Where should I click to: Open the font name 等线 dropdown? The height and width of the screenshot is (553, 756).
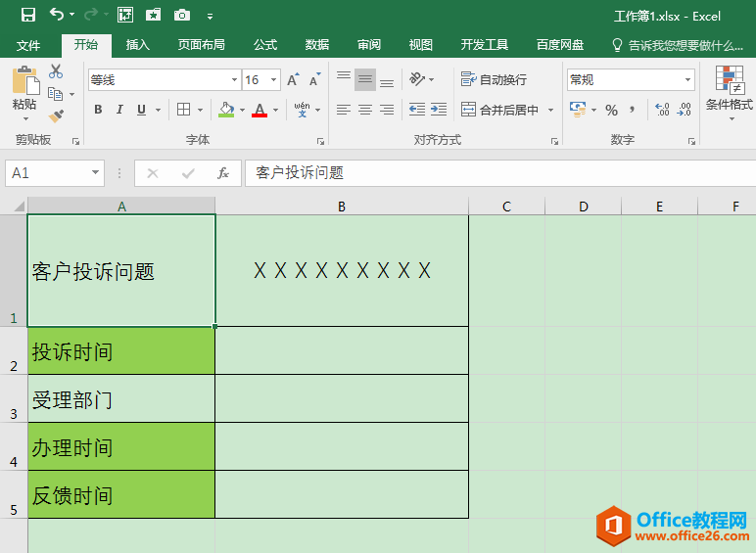[234, 79]
